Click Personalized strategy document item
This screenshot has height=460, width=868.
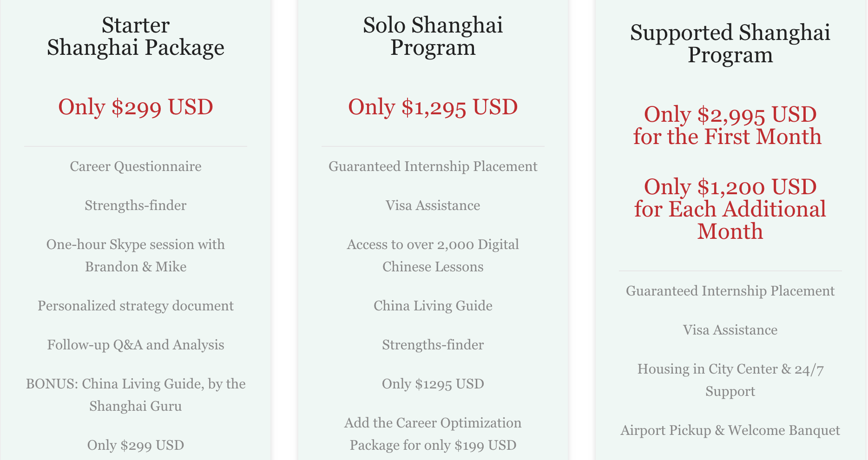pos(136,306)
